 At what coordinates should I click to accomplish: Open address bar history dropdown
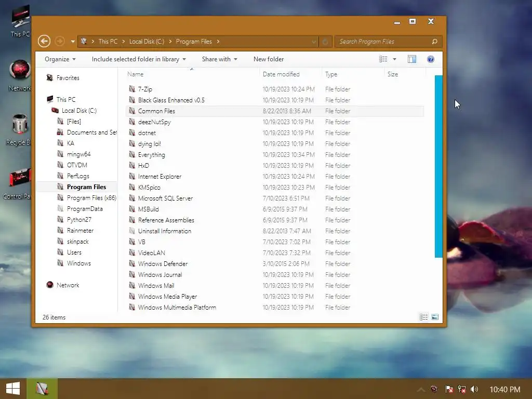click(x=314, y=42)
